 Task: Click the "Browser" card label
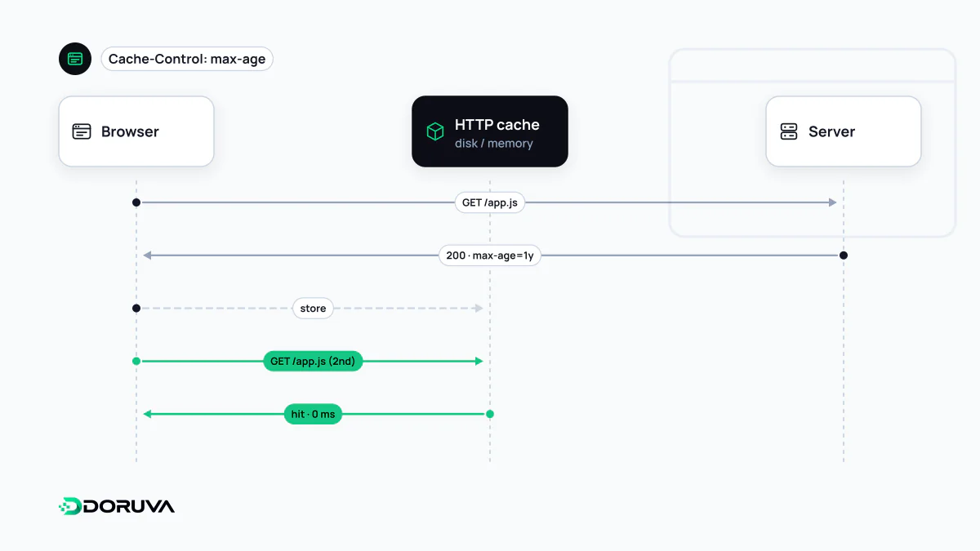tap(130, 131)
